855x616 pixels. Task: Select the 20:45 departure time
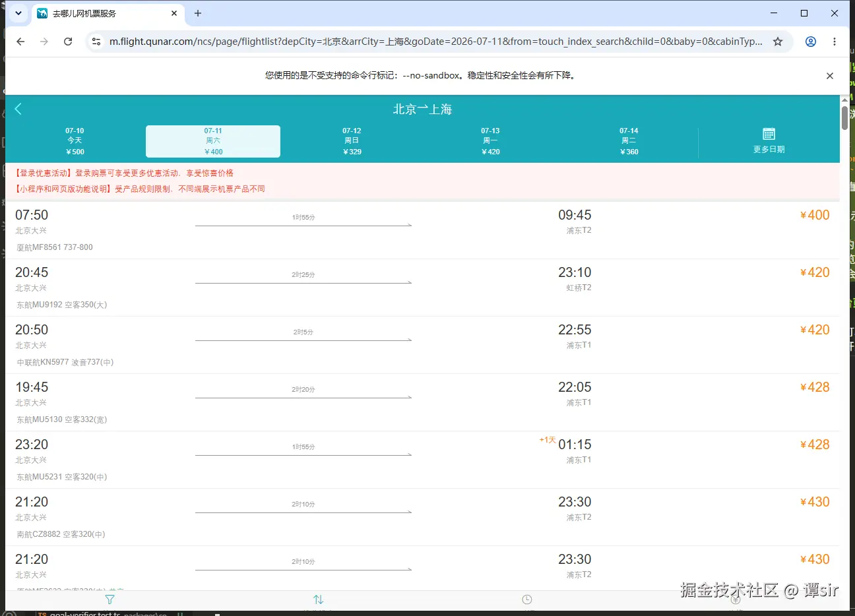coord(32,272)
